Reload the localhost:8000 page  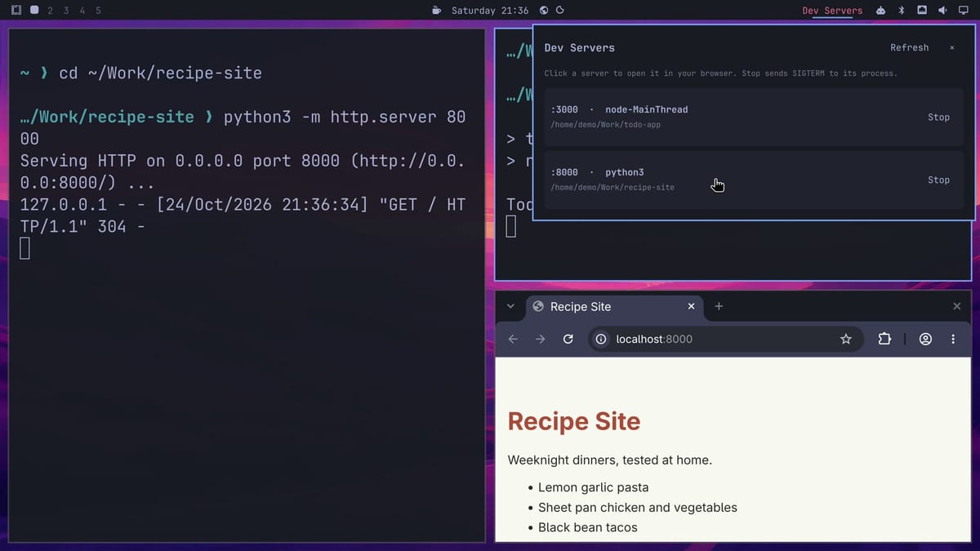click(568, 339)
